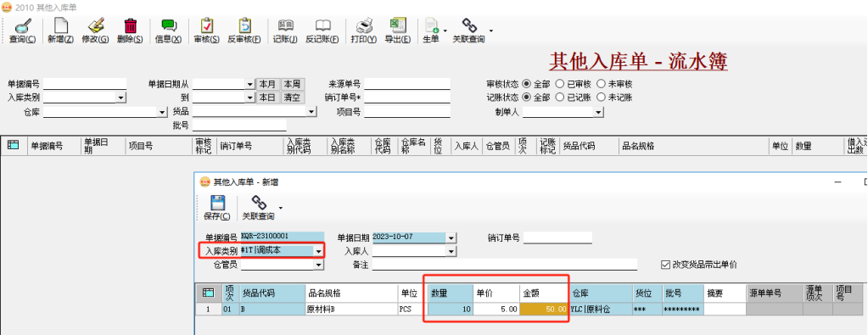868x335 pixels.
Task: Click 货品代码 column header in main list
Action: click(x=589, y=146)
